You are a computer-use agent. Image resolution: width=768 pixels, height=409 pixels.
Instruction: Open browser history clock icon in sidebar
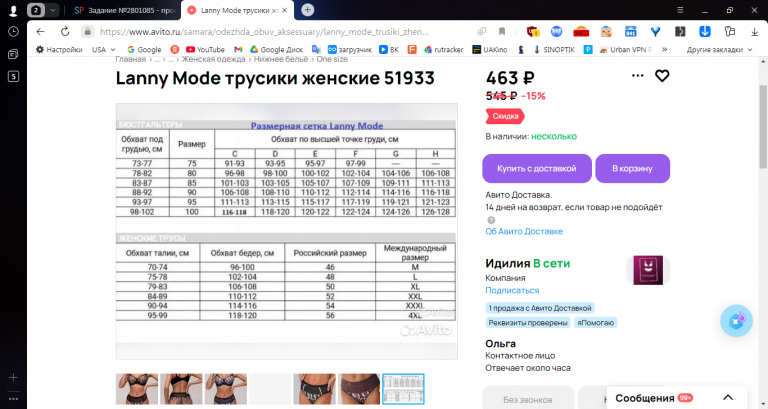point(13,32)
